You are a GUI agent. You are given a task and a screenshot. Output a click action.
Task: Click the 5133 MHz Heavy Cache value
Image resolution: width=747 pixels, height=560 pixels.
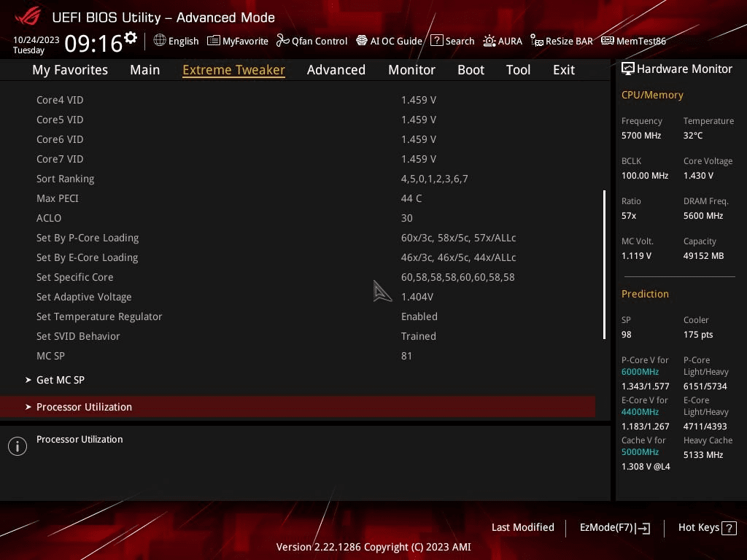tap(703, 455)
